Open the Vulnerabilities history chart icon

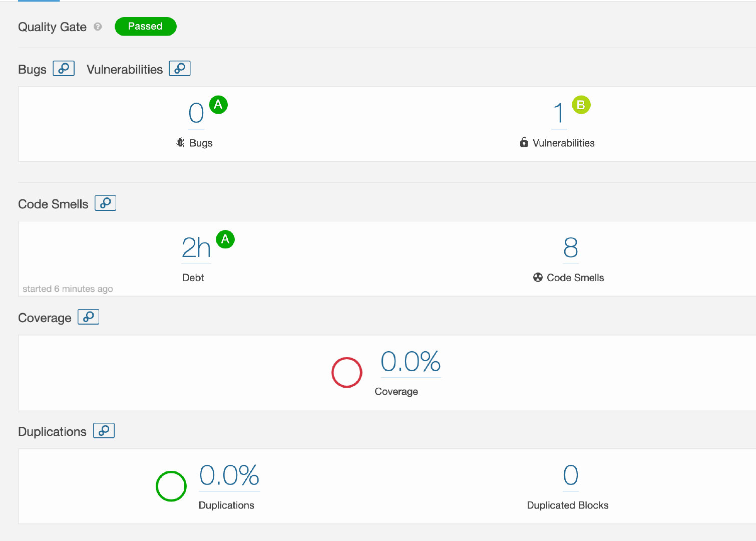180,69
